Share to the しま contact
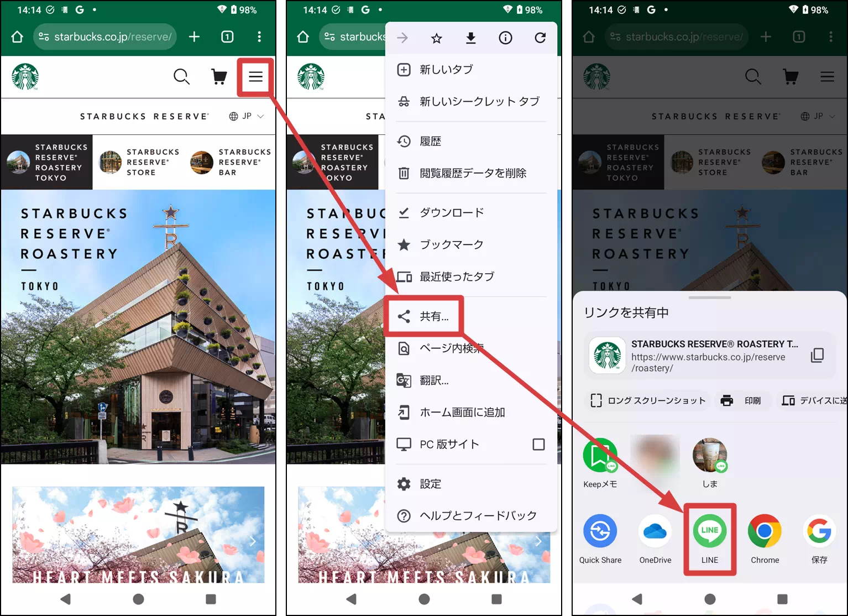Image resolution: width=848 pixels, height=616 pixels. click(710, 463)
